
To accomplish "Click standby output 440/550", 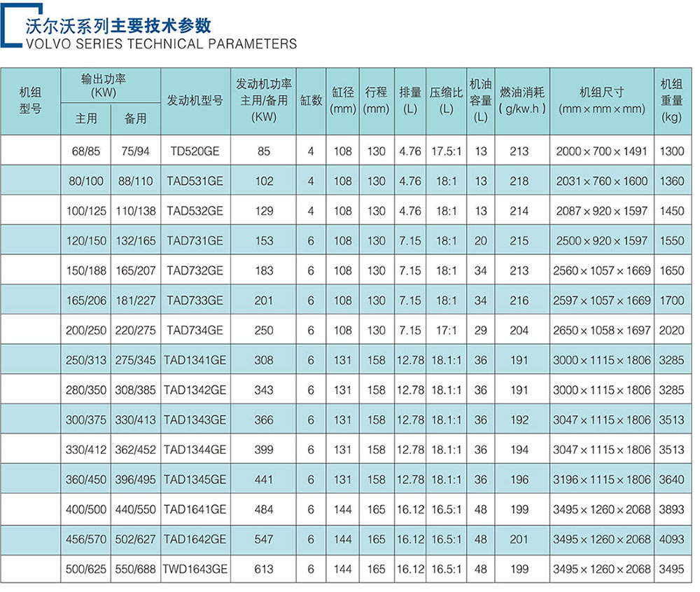I will click(x=136, y=510).
